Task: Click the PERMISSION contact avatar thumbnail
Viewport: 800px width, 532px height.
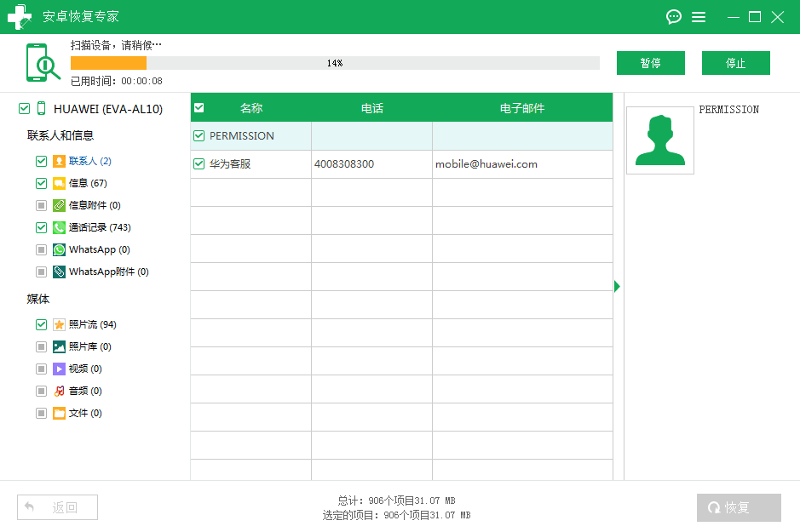Action: [x=660, y=140]
